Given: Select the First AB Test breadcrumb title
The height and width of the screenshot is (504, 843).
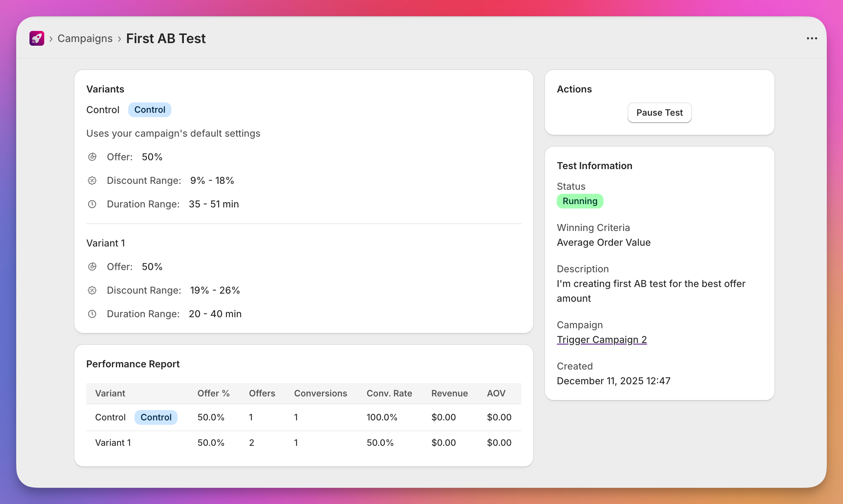Looking at the screenshot, I should click(x=166, y=38).
